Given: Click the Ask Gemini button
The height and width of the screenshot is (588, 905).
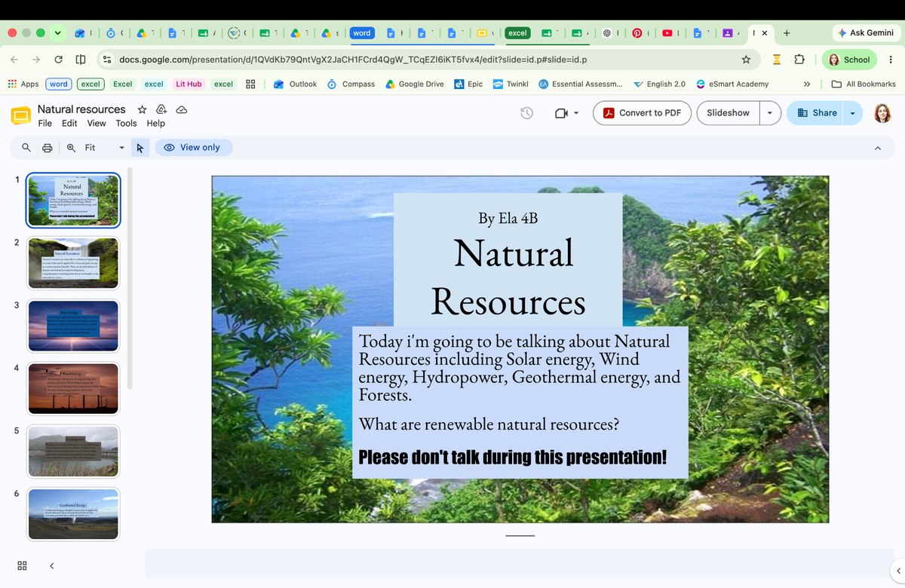Looking at the screenshot, I should pos(865,33).
